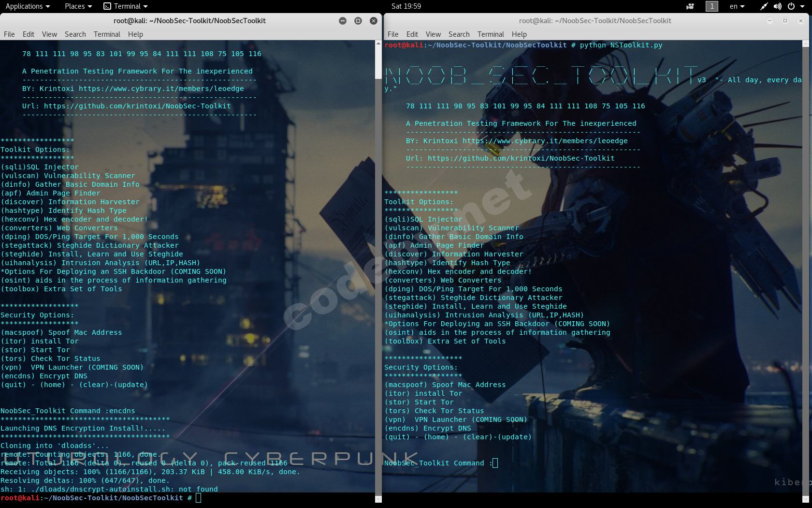Click the cybrary.it URL in left terminal
The height and width of the screenshot is (508, 812).
point(161,89)
